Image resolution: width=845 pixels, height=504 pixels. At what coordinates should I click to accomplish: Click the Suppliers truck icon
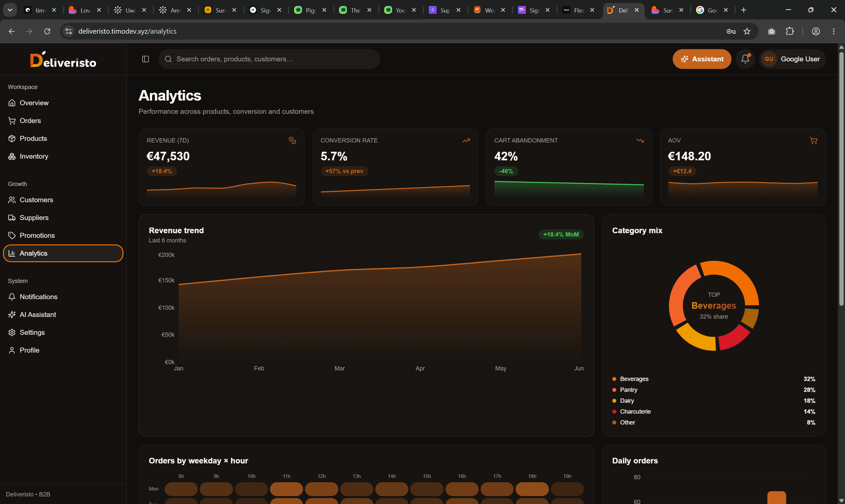[x=12, y=218]
